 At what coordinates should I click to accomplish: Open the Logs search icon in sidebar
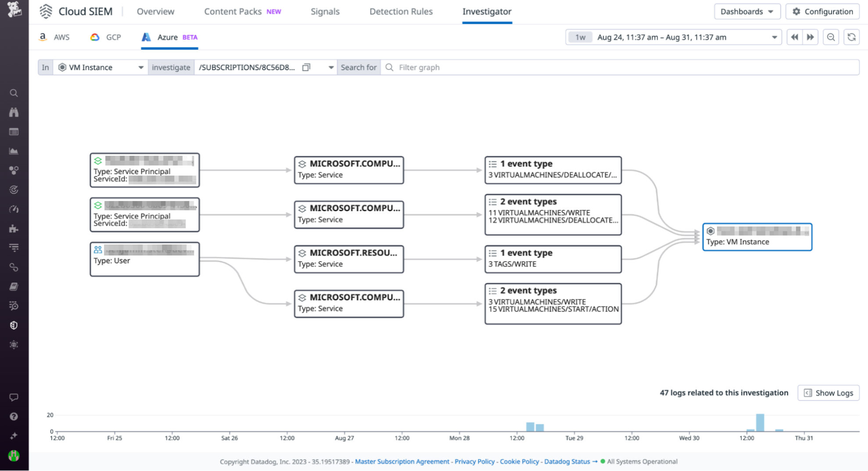click(14, 306)
